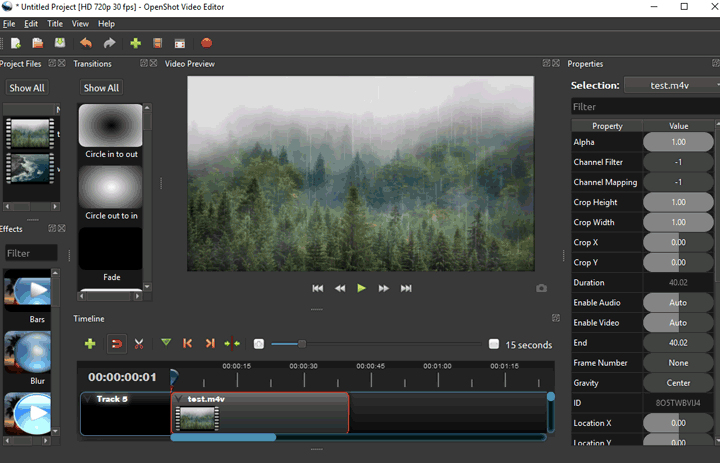The image size is (720, 463).
Task: Open the Title menu
Action: click(x=55, y=23)
